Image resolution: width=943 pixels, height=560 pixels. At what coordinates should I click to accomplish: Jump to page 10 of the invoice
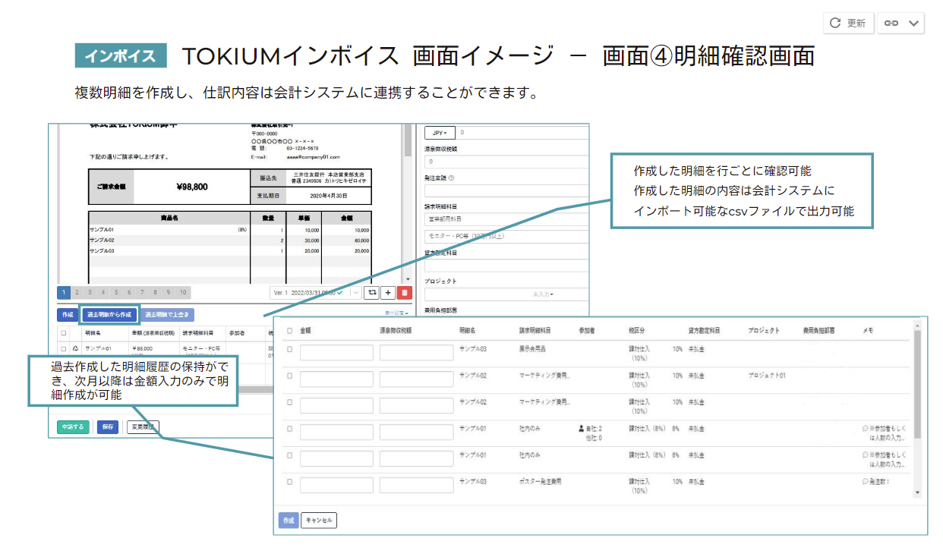(x=182, y=293)
